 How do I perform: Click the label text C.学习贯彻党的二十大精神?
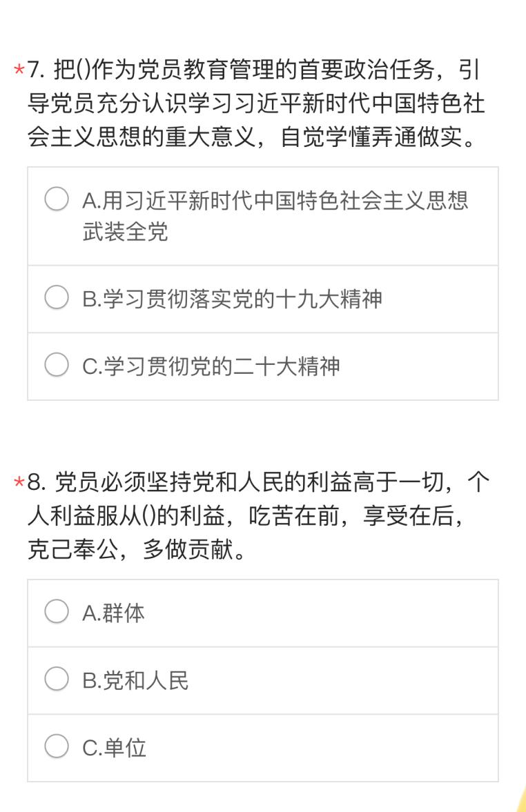point(211,366)
